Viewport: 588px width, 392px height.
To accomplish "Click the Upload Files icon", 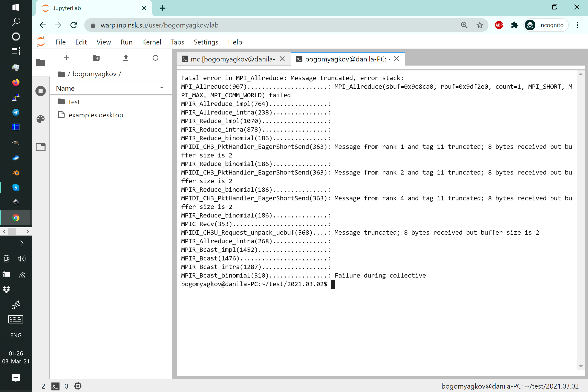I will click(126, 58).
